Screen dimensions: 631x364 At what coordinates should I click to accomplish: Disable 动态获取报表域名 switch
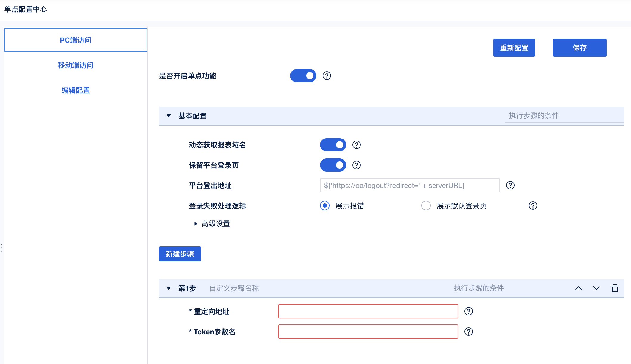[333, 145]
